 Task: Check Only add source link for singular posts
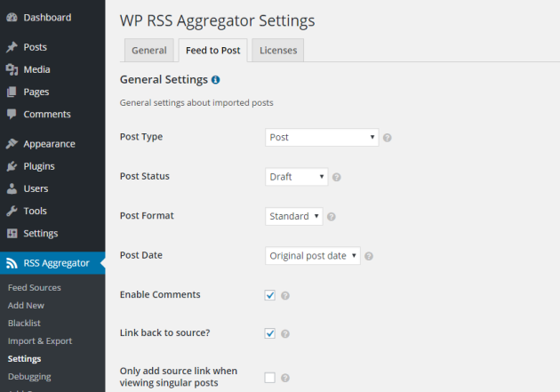pyautogui.click(x=269, y=378)
